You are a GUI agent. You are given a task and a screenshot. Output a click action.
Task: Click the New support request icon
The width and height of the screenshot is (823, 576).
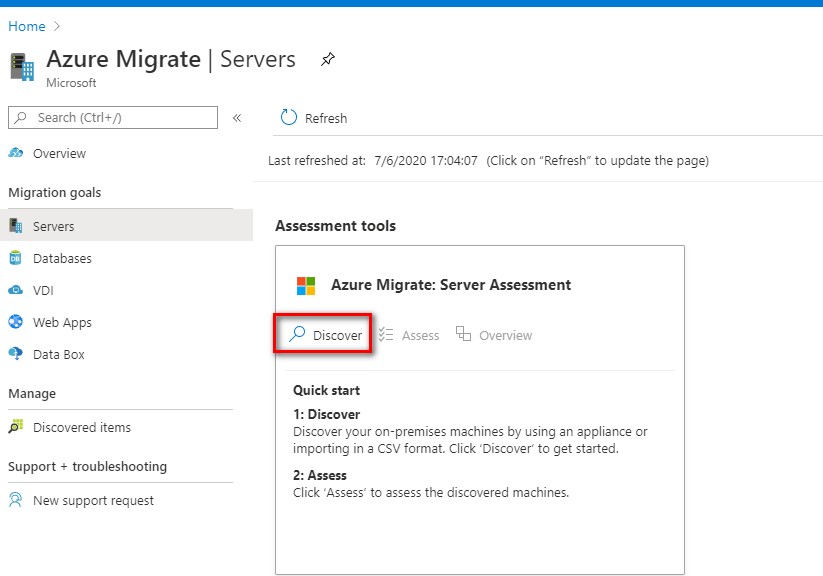(16, 500)
